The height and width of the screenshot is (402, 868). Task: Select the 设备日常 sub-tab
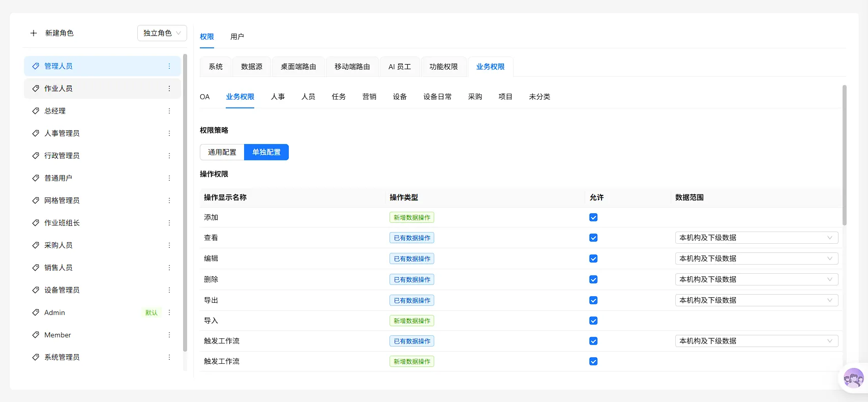[437, 97]
